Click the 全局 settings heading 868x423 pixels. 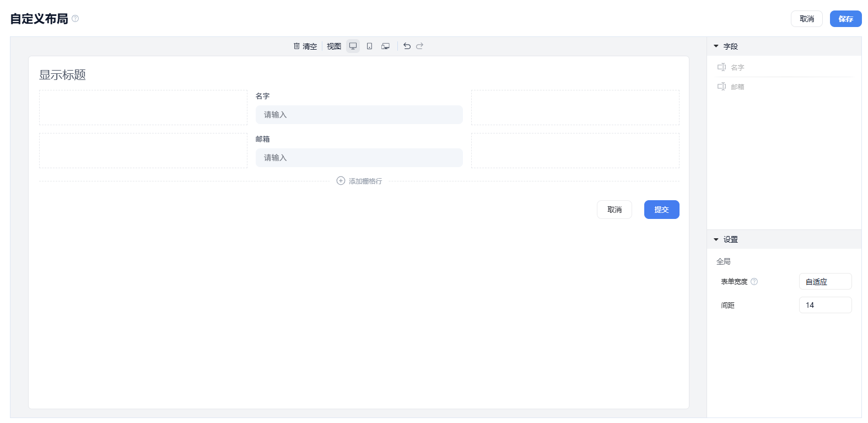click(x=724, y=261)
